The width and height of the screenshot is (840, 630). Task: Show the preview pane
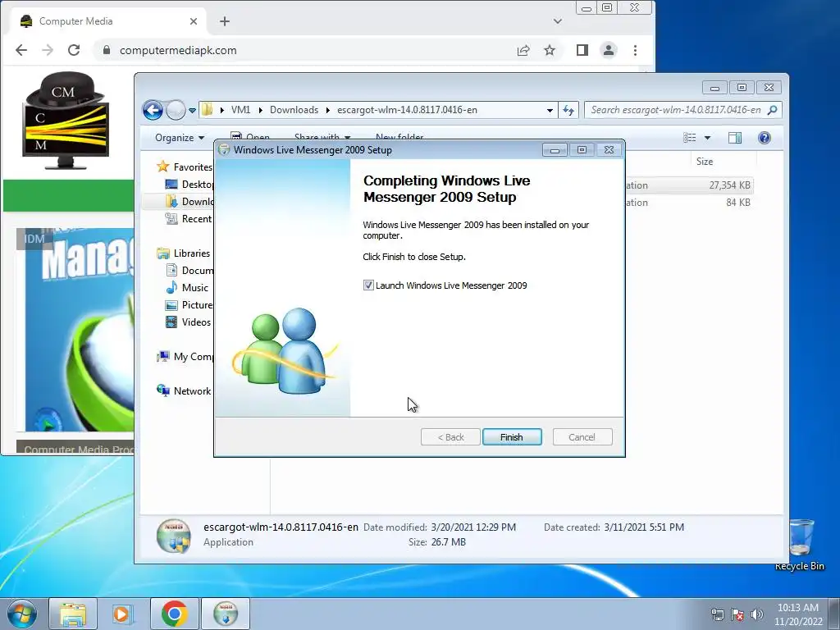pyautogui.click(x=735, y=138)
